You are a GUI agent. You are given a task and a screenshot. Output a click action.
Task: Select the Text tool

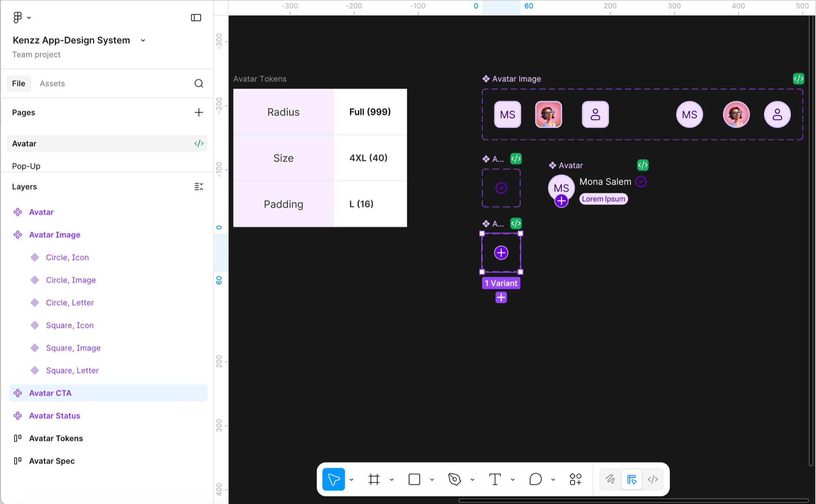point(494,480)
